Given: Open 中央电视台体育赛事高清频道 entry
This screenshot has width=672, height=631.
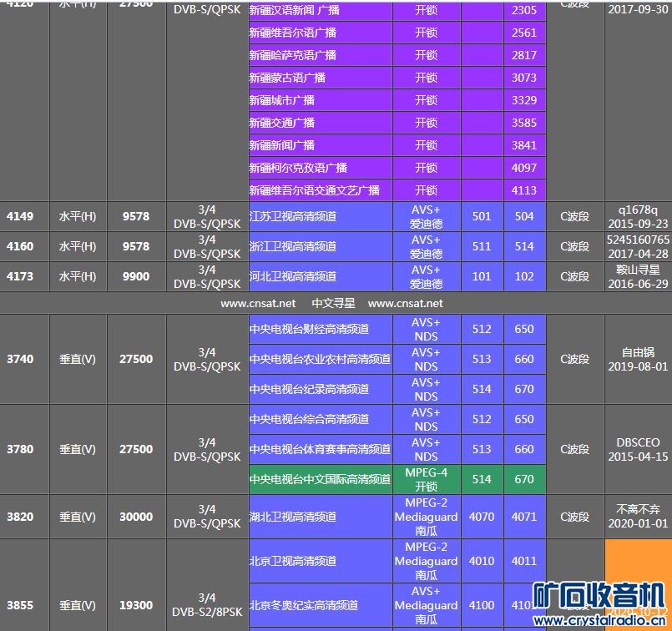Looking at the screenshot, I should (320, 449).
